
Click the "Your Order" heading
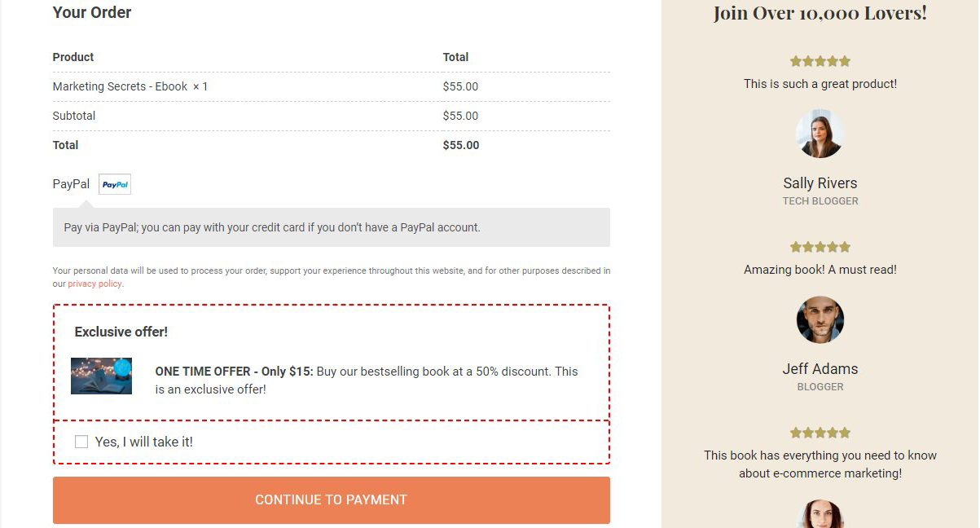point(91,12)
